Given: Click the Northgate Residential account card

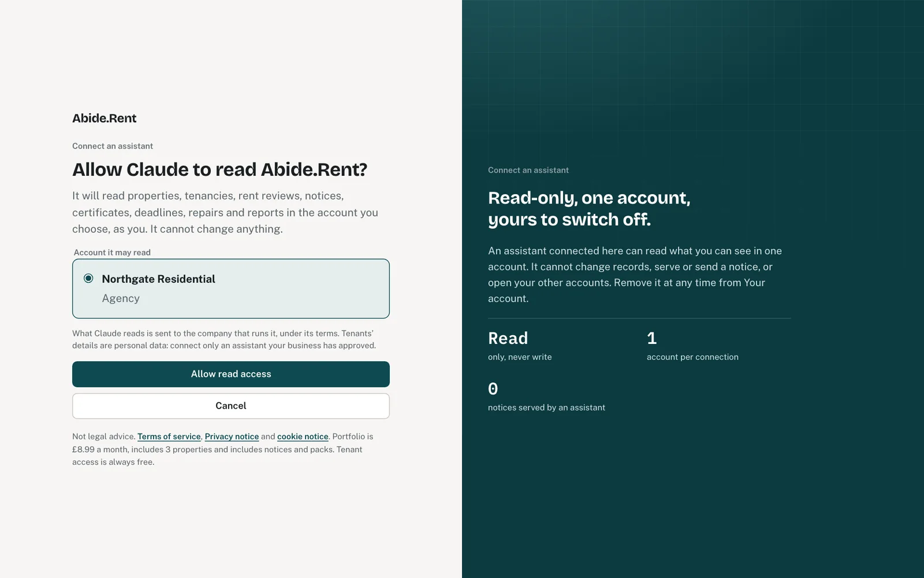Looking at the screenshot, I should pos(231,288).
